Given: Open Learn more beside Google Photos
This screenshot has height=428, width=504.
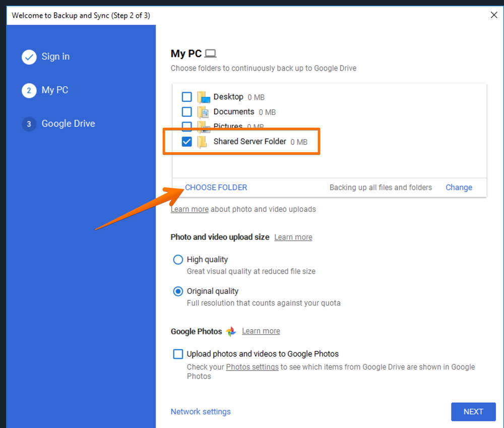Looking at the screenshot, I should (x=261, y=331).
